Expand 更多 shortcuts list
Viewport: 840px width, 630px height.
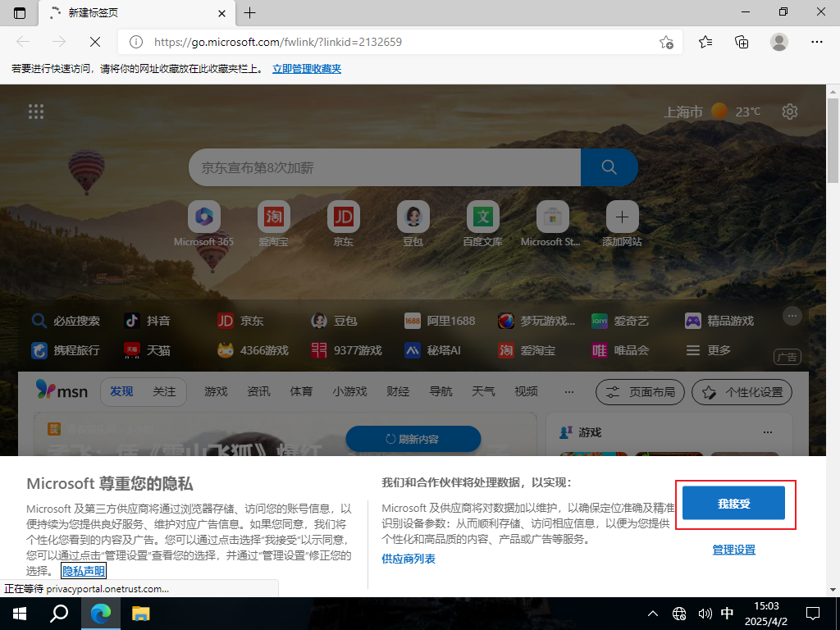pos(708,350)
